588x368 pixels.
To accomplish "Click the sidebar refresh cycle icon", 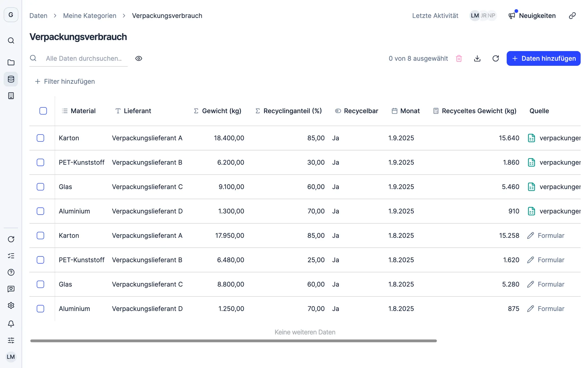I will pos(11,239).
